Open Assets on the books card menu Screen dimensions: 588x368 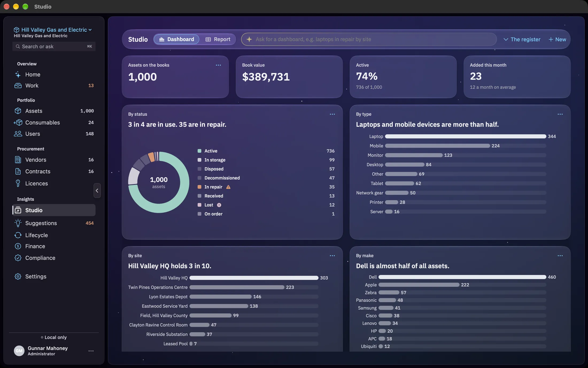218,65
